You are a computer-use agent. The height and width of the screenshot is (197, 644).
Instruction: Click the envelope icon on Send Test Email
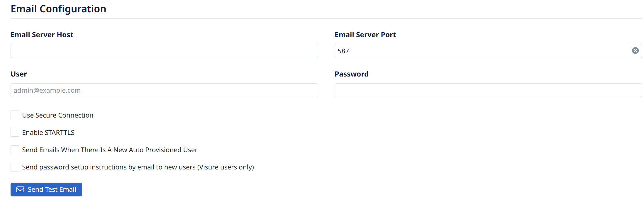(x=20, y=189)
